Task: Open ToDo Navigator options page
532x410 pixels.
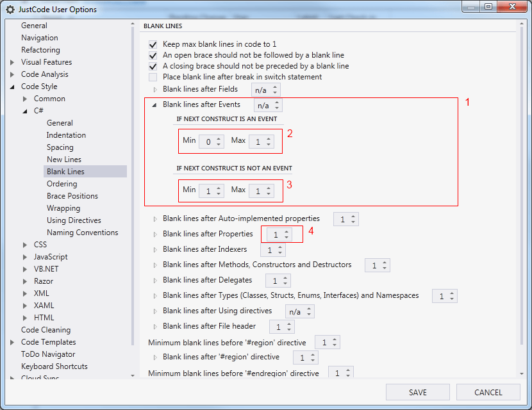Action: click(x=48, y=354)
